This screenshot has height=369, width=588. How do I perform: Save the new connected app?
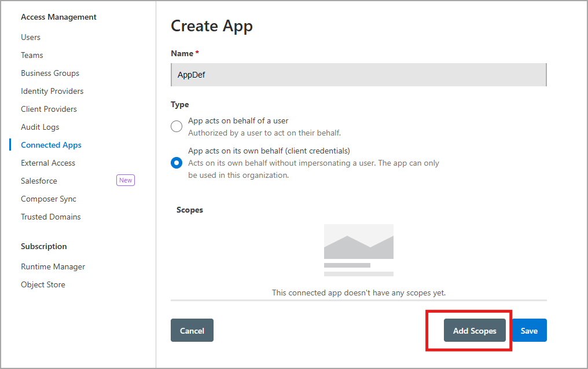click(x=529, y=331)
